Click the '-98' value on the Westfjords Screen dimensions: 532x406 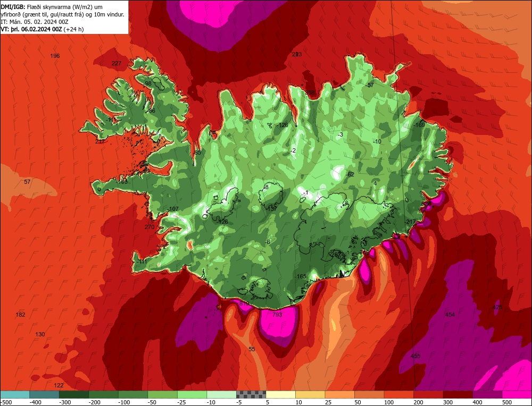[x=147, y=84]
